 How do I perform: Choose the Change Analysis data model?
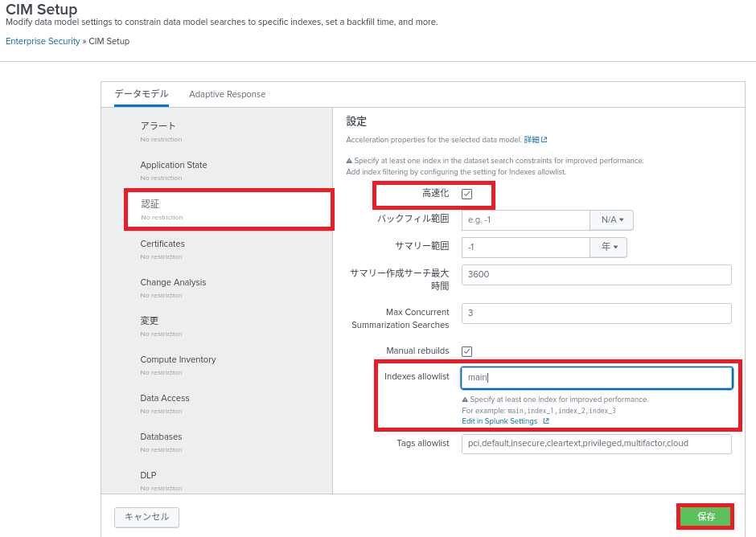coord(173,283)
